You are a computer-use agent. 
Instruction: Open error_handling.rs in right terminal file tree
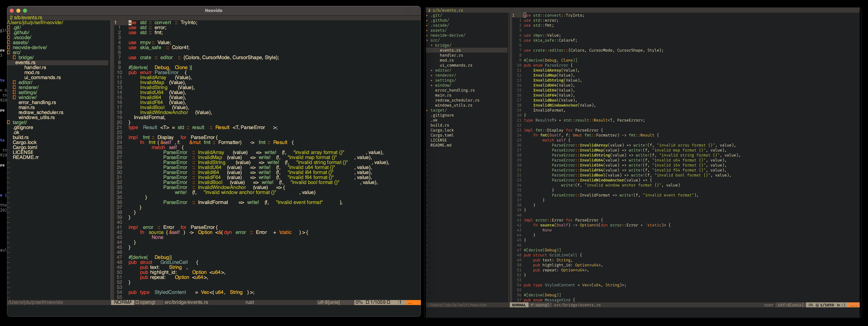coord(455,90)
